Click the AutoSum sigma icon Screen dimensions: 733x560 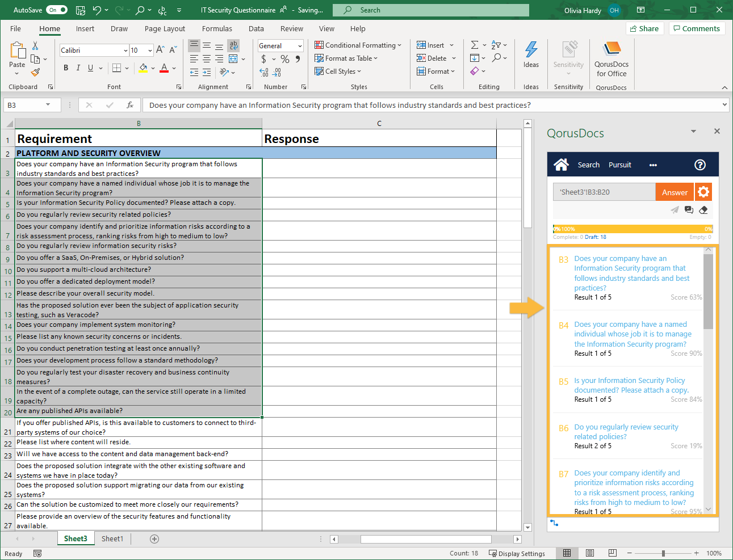pos(475,45)
